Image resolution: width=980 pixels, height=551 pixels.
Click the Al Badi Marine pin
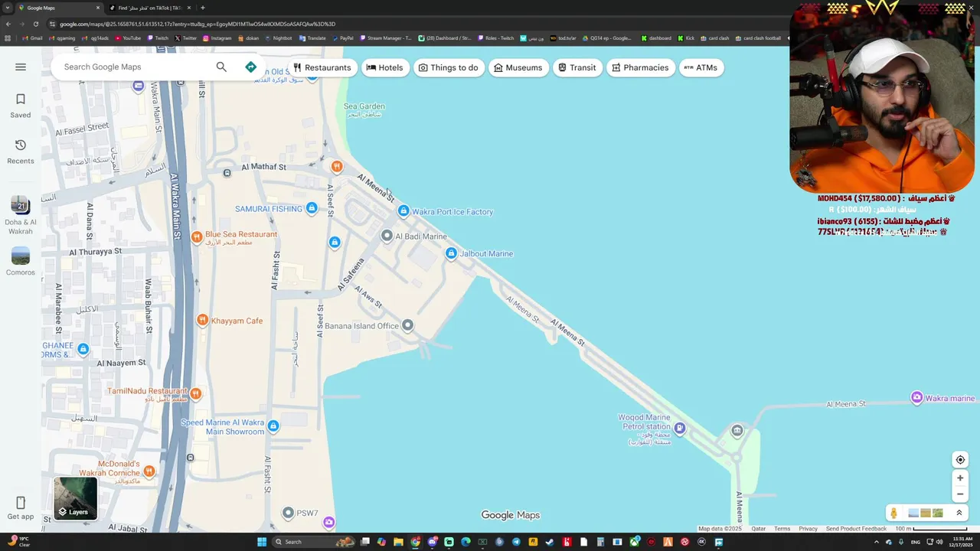click(387, 236)
